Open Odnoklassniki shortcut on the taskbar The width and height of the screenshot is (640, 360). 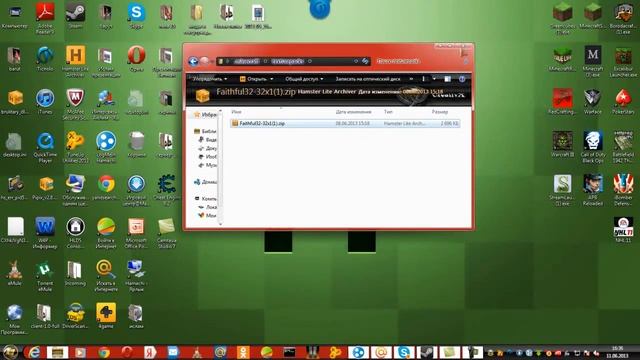pyautogui.click(x=243, y=352)
